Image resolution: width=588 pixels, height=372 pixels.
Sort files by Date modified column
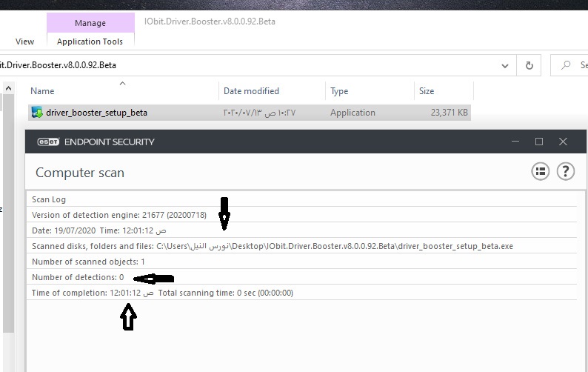(251, 91)
